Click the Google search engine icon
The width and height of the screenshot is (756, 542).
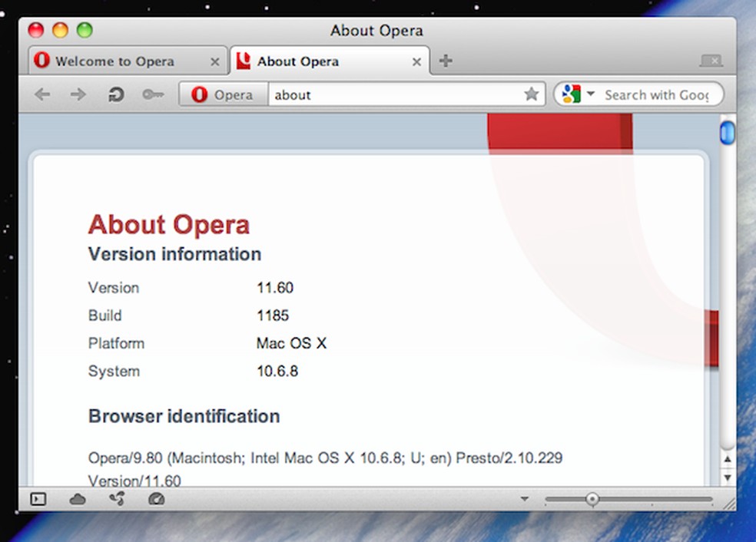[x=572, y=94]
